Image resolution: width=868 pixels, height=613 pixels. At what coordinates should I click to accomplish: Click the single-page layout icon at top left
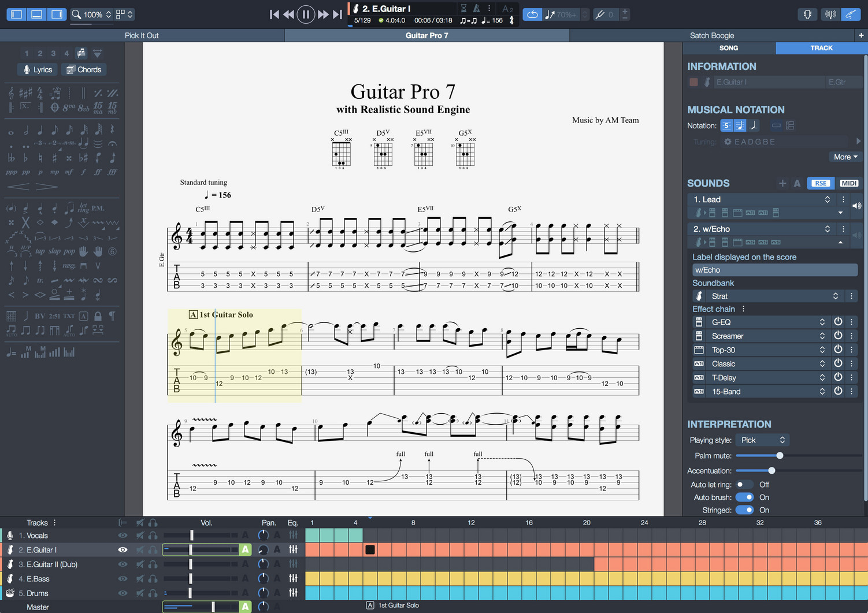(16, 14)
